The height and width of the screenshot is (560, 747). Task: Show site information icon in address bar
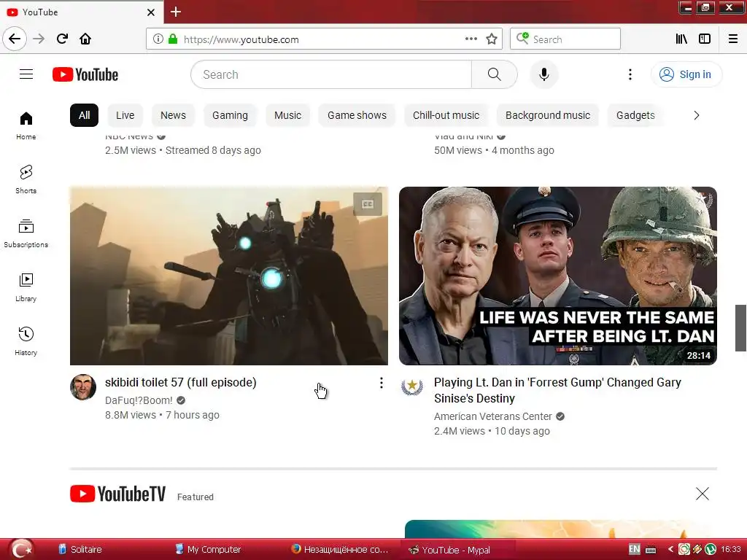(x=158, y=39)
